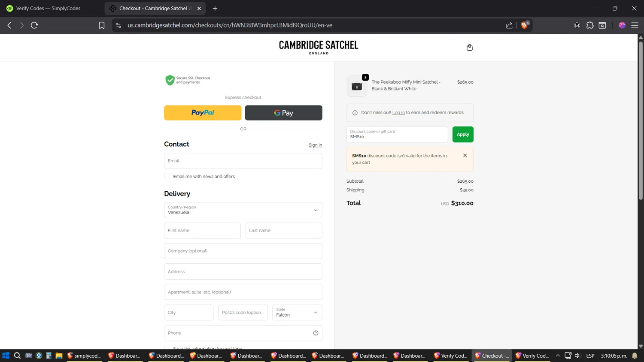The width and height of the screenshot is (644, 362).
Task: Click the Email input field
Action: coord(243,161)
